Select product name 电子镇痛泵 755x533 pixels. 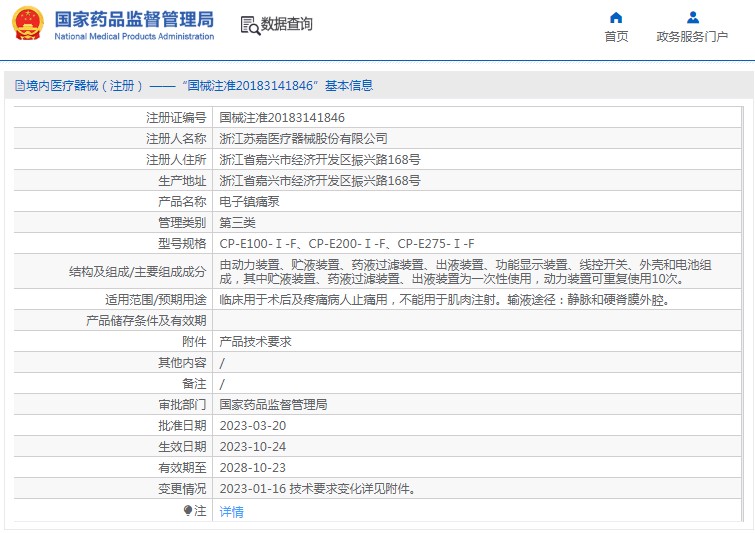[x=249, y=201]
